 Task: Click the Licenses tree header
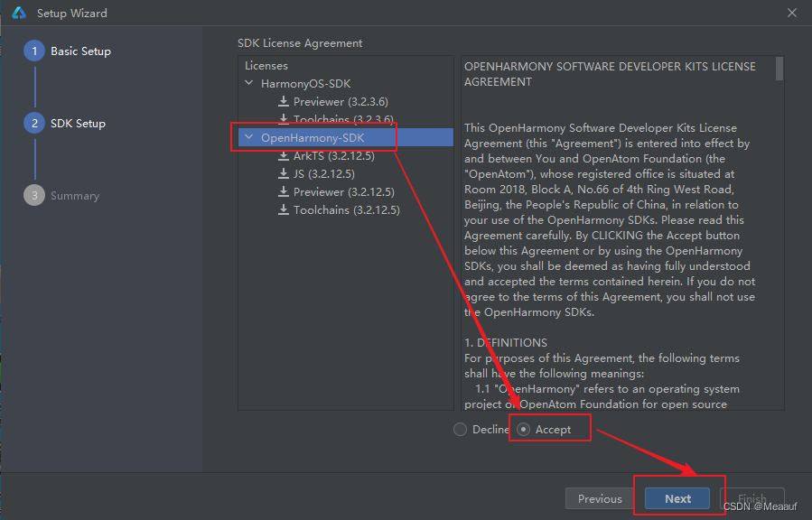tap(266, 66)
